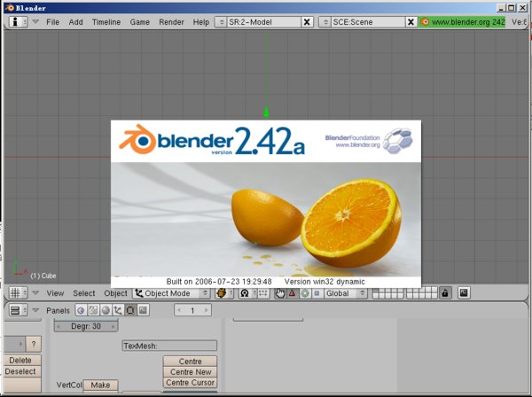Toggle the second group of layer buttons
The width and height of the screenshot is (532, 397).
tap(422, 293)
